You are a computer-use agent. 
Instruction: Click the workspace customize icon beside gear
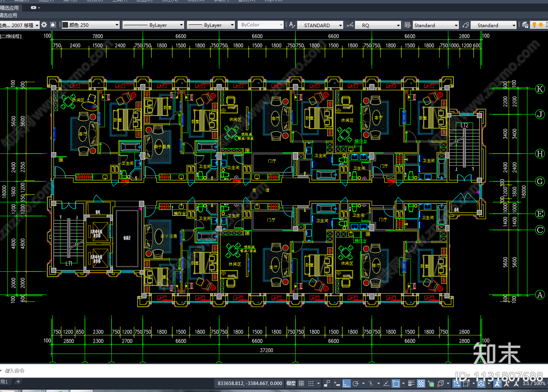coord(53,25)
